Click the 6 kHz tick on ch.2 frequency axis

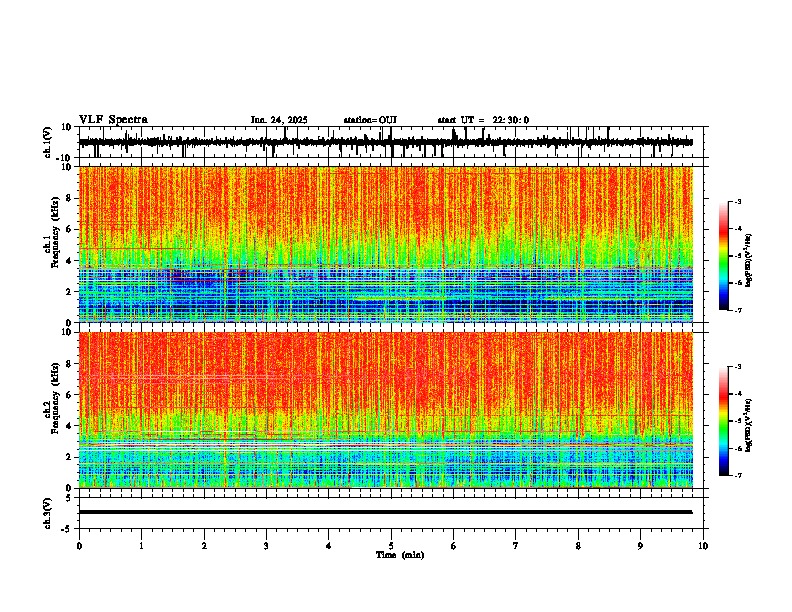[69, 394]
